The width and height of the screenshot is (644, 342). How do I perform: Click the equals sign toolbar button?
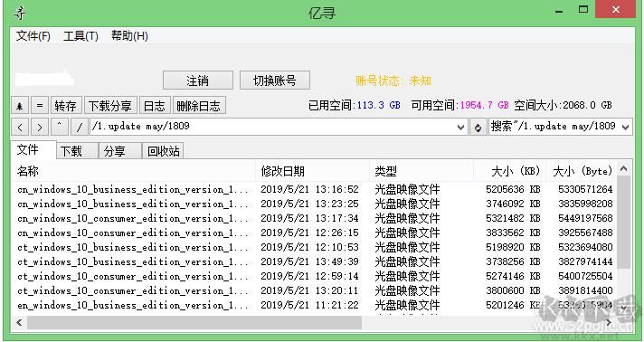[40, 106]
